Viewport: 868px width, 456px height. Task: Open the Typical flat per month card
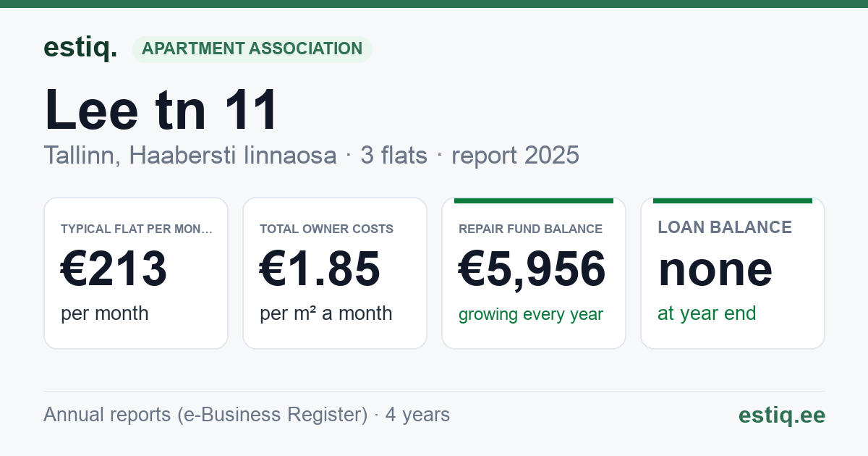[136, 273]
